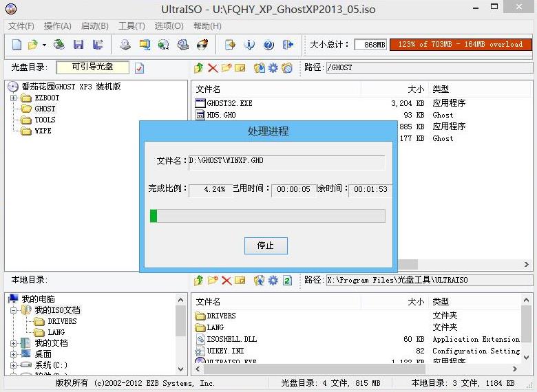Open the 文件(F) menu
The width and height of the screenshot is (537, 392).
pyautogui.click(x=21, y=26)
